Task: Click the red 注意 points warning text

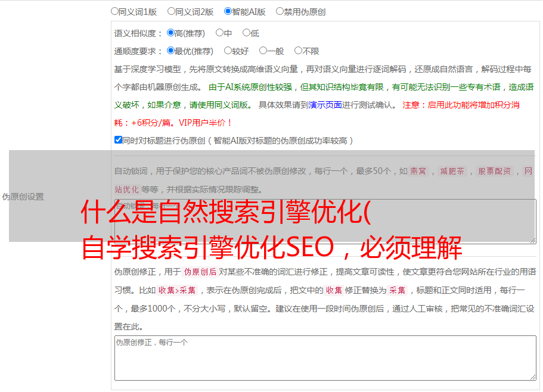Action: point(317,114)
